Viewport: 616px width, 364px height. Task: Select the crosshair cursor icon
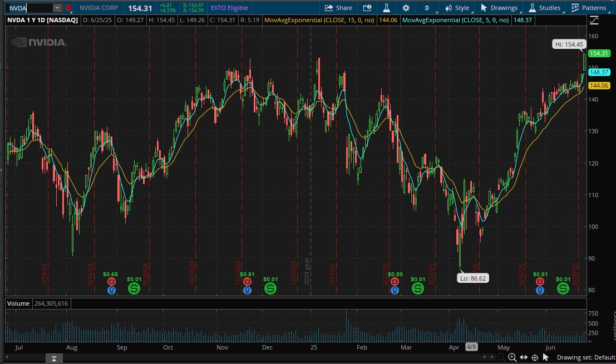coord(535,357)
